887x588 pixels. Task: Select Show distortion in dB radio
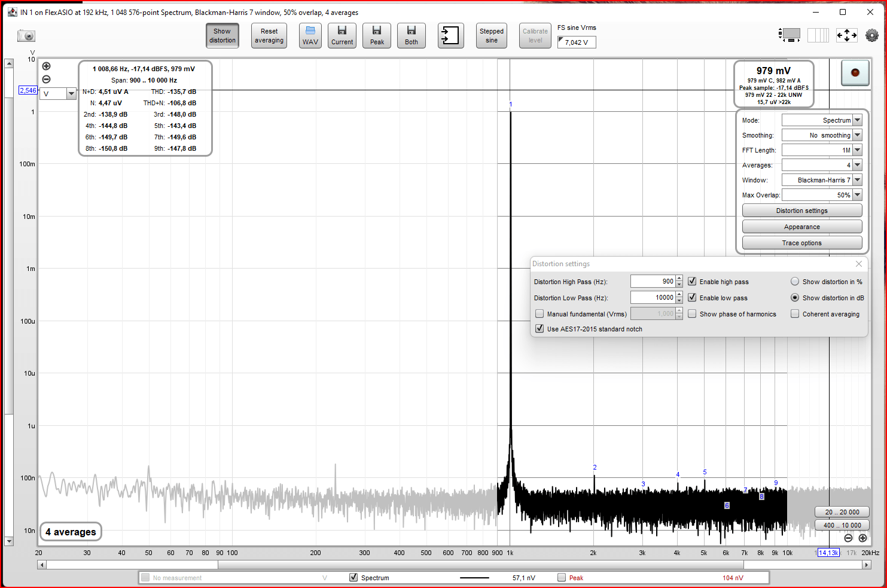795,297
